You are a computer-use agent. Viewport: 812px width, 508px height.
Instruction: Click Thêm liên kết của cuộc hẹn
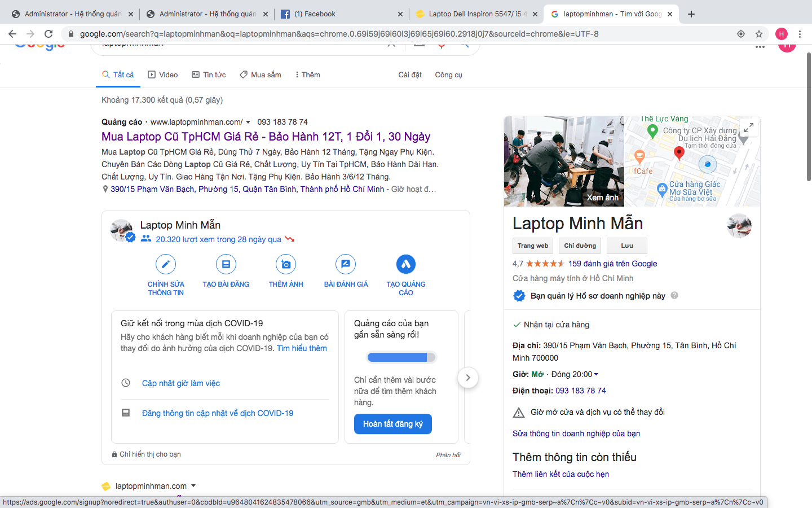pos(561,474)
